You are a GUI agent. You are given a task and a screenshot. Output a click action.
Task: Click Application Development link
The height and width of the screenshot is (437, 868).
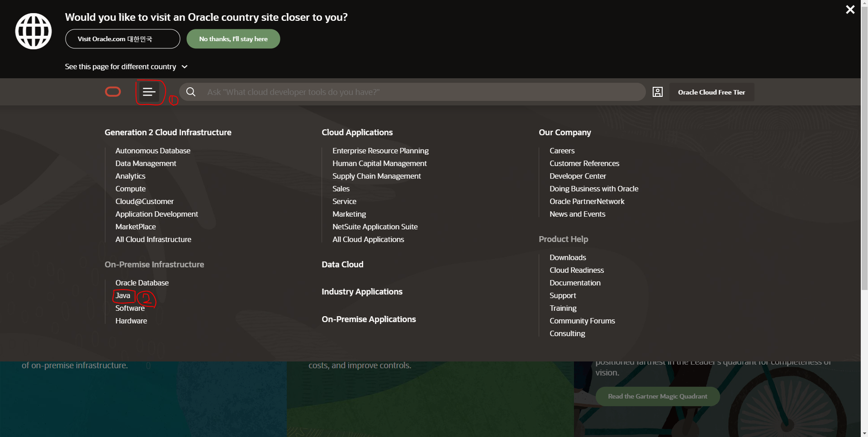(x=157, y=214)
